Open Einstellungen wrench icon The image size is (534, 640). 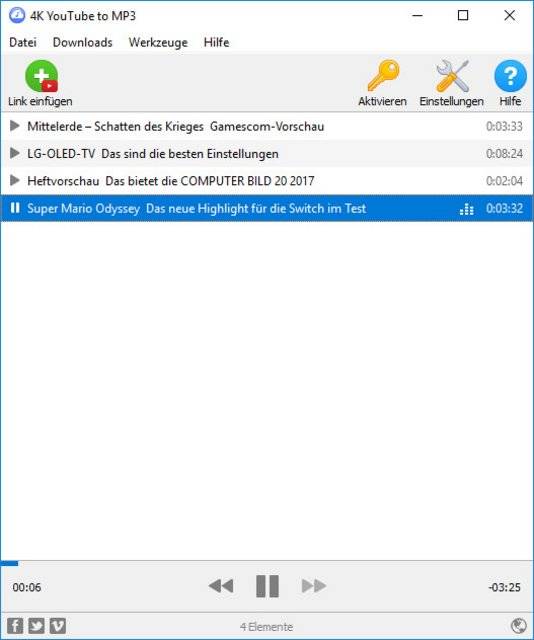coord(452,76)
